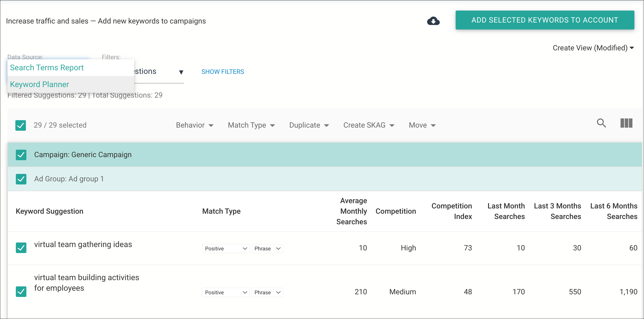Viewport: 644px width, 319px height.
Task: Click 'virtual team building activities for employees' text
Action: click(87, 283)
